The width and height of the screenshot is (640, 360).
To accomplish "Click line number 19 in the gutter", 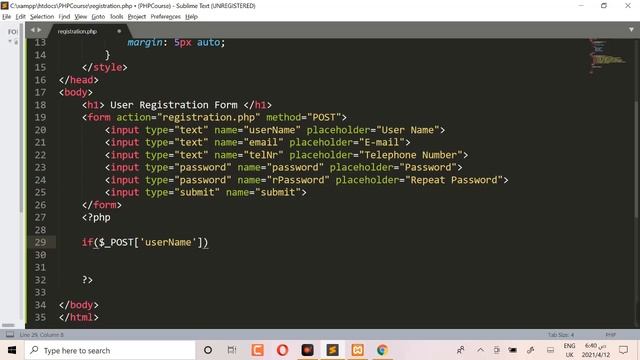I will pyautogui.click(x=40, y=118).
